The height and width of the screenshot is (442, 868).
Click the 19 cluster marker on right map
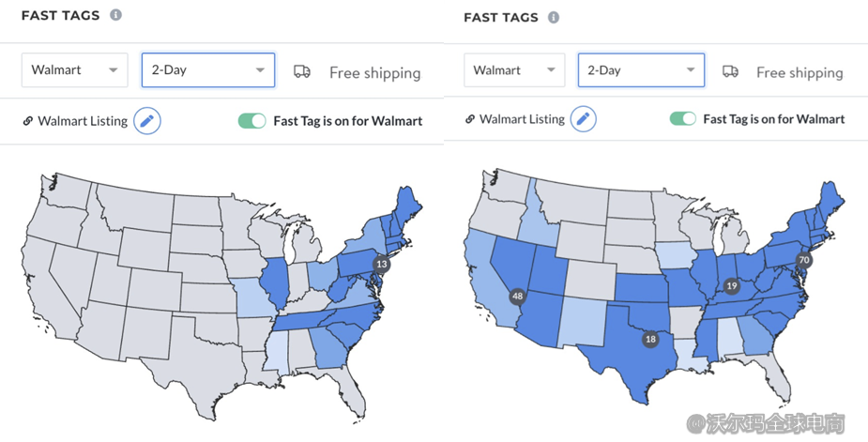(x=731, y=285)
